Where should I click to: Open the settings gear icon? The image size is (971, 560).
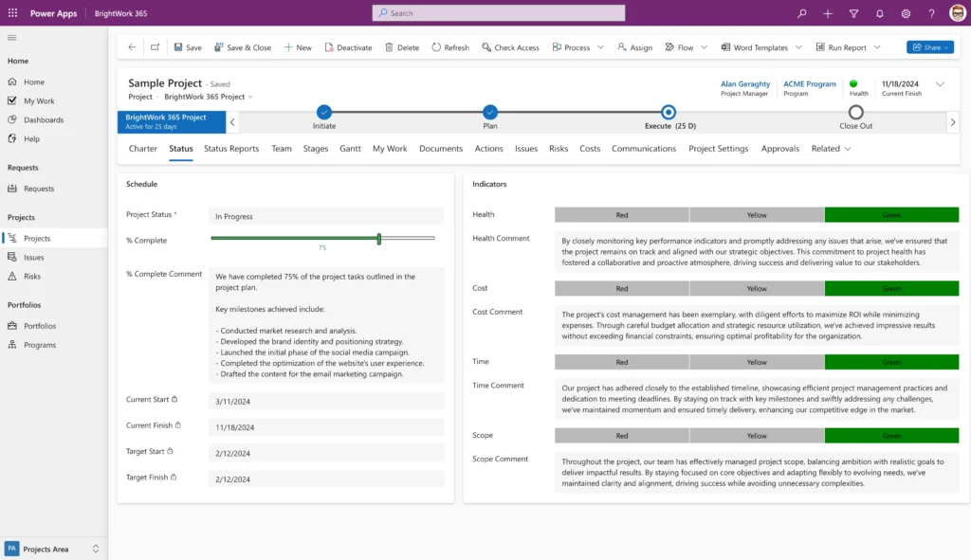pos(906,13)
